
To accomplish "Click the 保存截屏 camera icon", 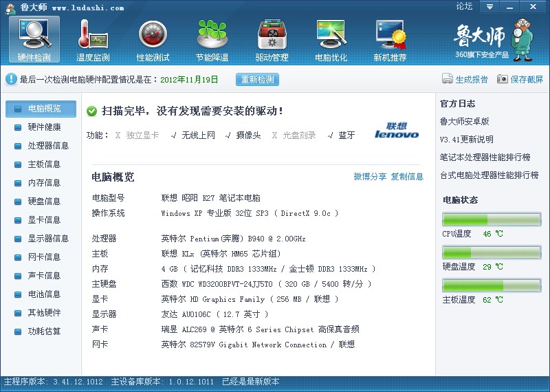I will [503, 79].
